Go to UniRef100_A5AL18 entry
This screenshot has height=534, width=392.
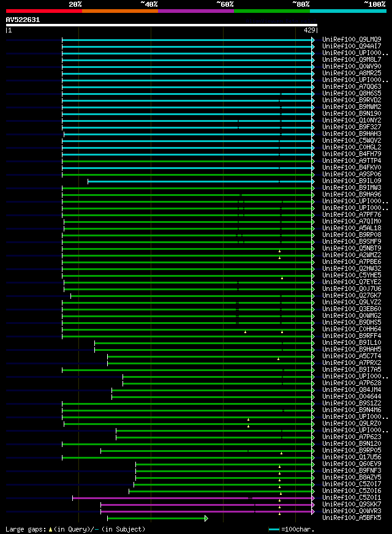pos(352,228)
